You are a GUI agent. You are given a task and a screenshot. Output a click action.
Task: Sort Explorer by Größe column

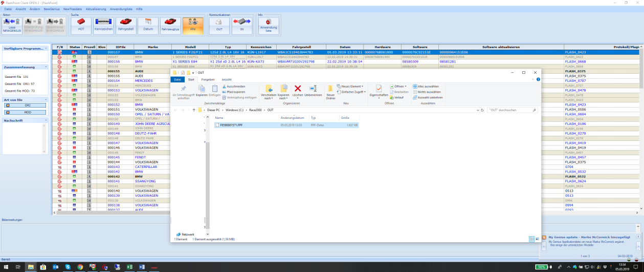tap(349, 118)
